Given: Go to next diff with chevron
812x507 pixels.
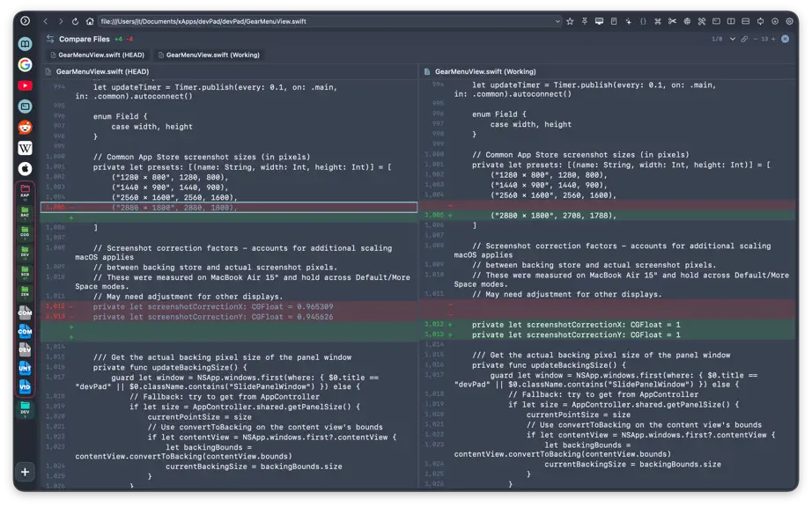Looking at the screenshot, I should point(732,39).
